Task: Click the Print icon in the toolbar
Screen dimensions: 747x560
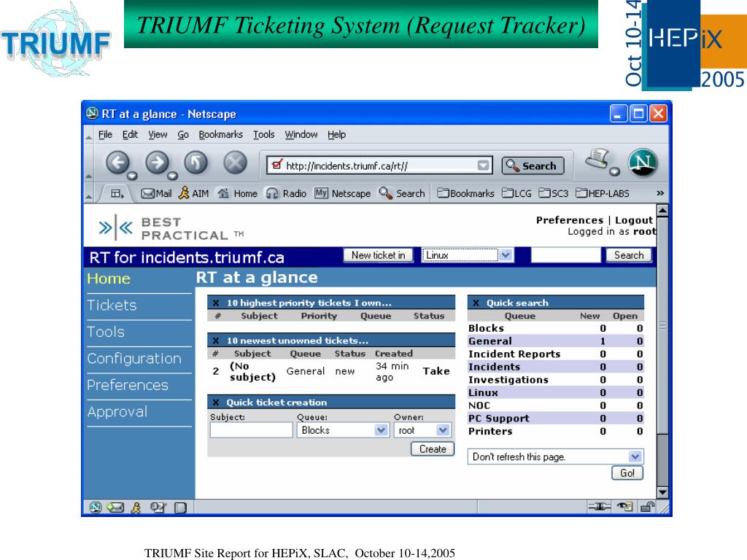Action: click(x=598, y=160)
